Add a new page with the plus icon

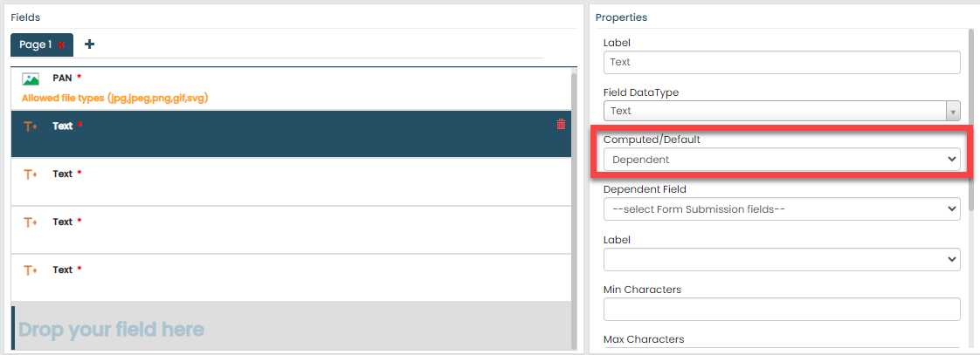coord(89,44)
